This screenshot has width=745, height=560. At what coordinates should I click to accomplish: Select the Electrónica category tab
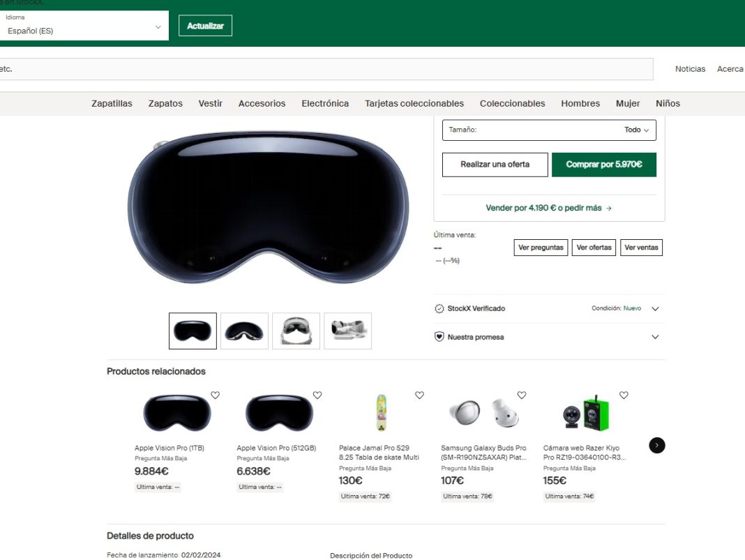pos(325,103)
